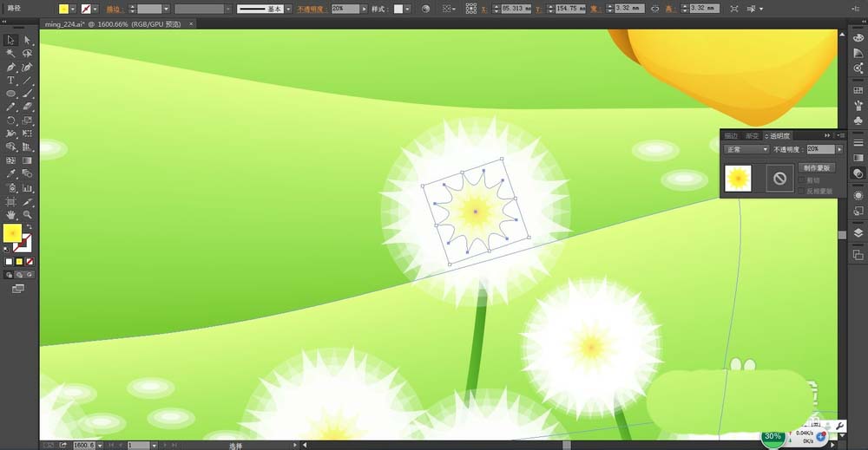Screen dimensions: 868x450
Task: Click 制作蒙版 (Make Mask) button
Action: [x=817, y=168]
